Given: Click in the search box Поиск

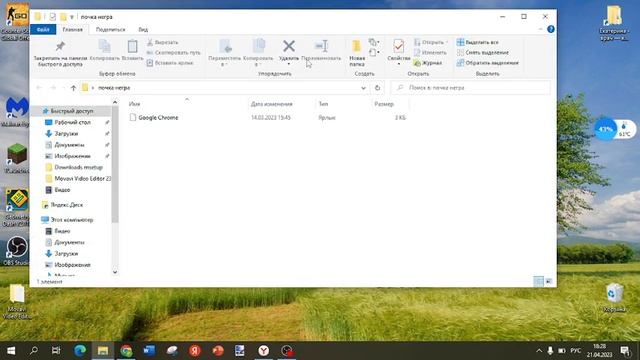Looking at the screenshot, I should pos(471,88).
